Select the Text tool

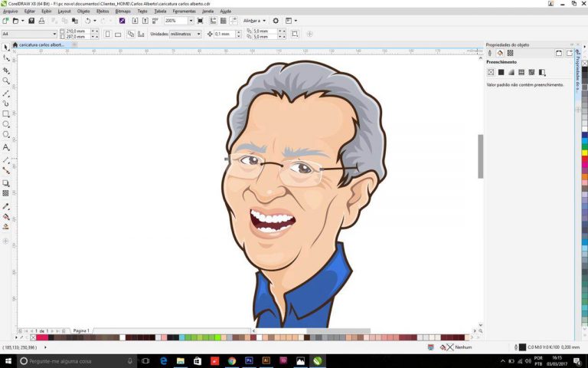click(6, 146)
